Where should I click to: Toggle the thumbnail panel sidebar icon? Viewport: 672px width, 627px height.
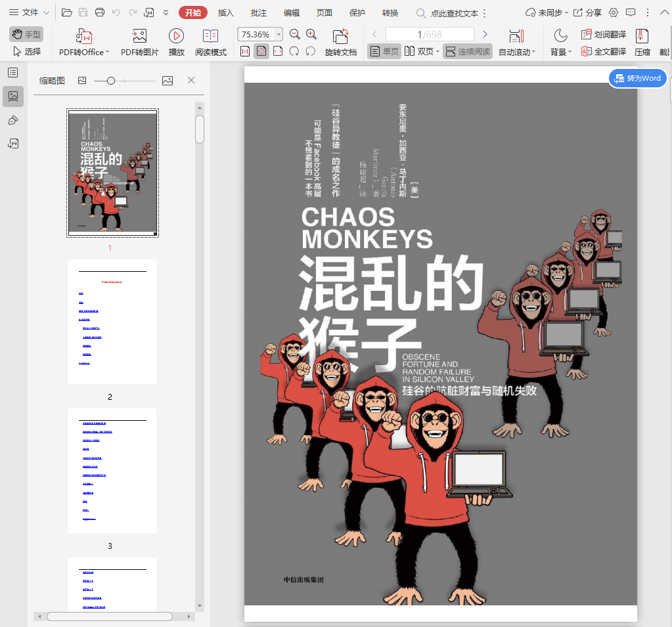[13, 97]
